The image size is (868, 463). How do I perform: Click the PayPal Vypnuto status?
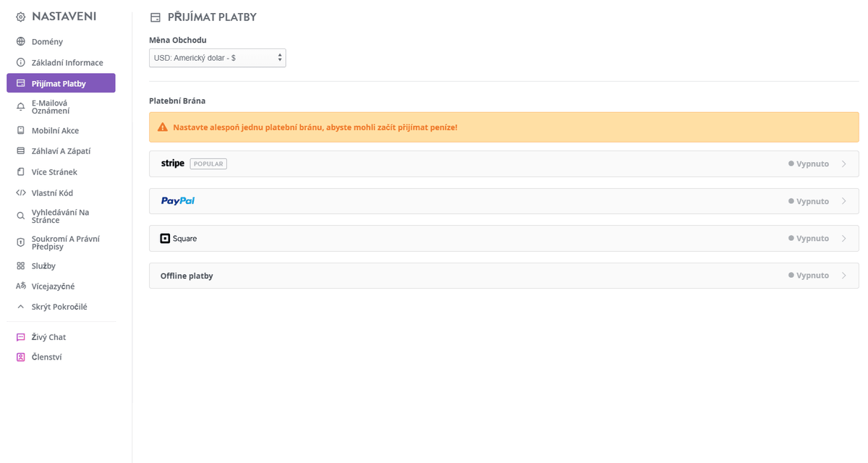[809, 201]
